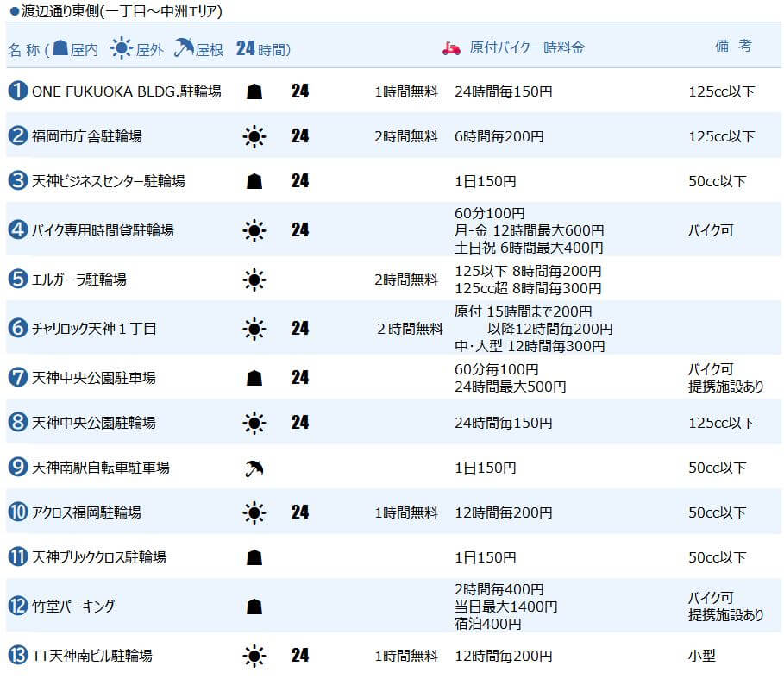Click the indoor icon for ONE FUKUOKA BLDG.
This screenshot has height=679, width=784.
(x=254, y=91)
